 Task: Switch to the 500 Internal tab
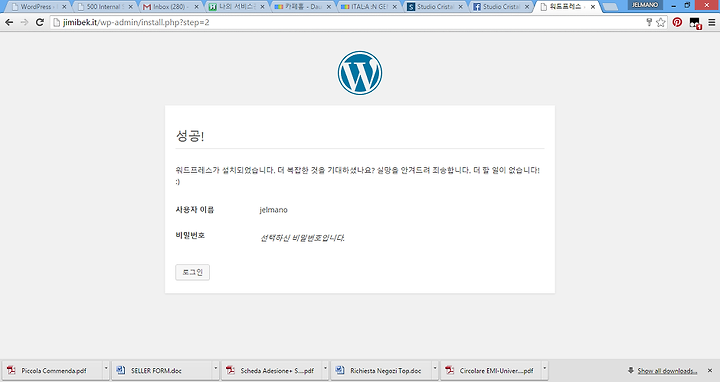click(104, 7)
